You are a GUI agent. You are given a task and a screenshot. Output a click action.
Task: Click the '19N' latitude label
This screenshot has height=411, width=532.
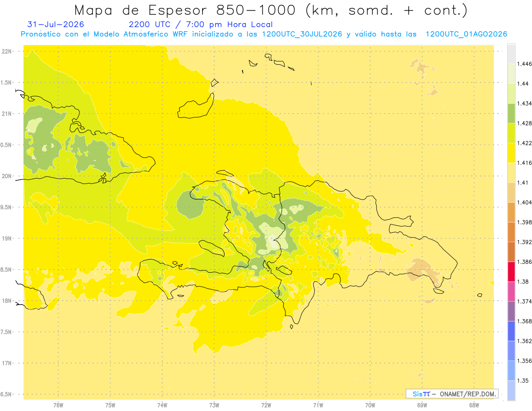pyautogui.click(x=8, y=238)
